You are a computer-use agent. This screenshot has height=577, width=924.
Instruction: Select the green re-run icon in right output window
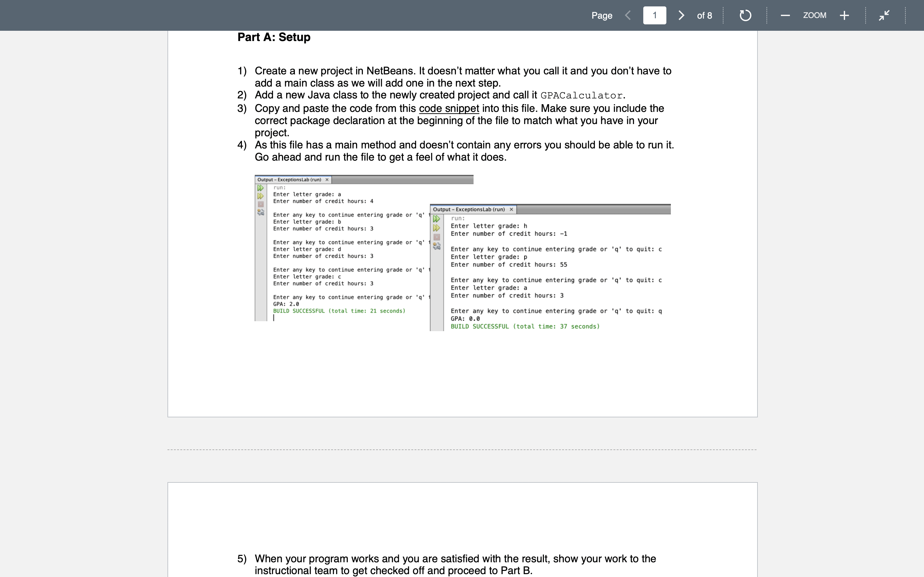[x=436, y=219]
